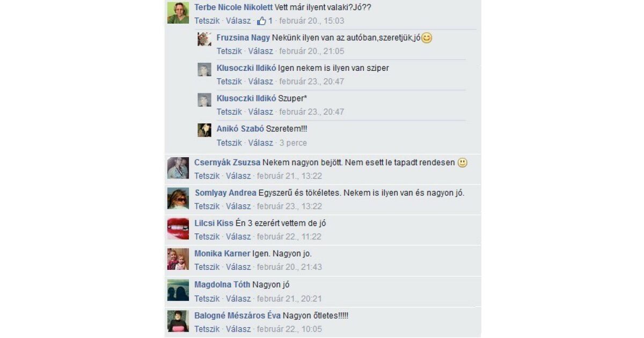
Task: Open Klusoczki Ildikó's name on Szuper* comment
Action: tap(246, 98)
